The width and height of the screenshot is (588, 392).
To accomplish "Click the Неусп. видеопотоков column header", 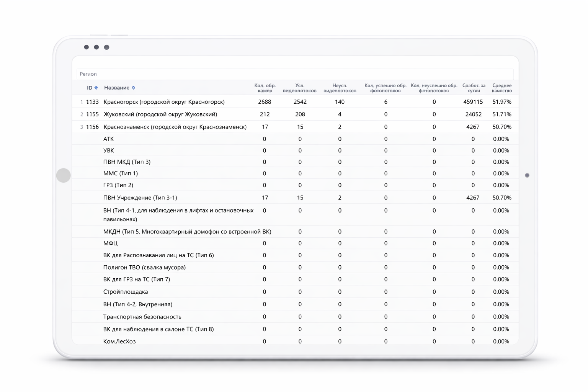I will tap(340, 88).
